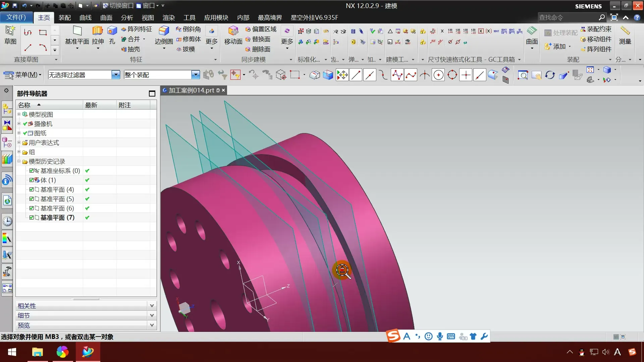Switch to the 曲线 ribbon tab
The image size is (644, 362).
pos(86,17)
